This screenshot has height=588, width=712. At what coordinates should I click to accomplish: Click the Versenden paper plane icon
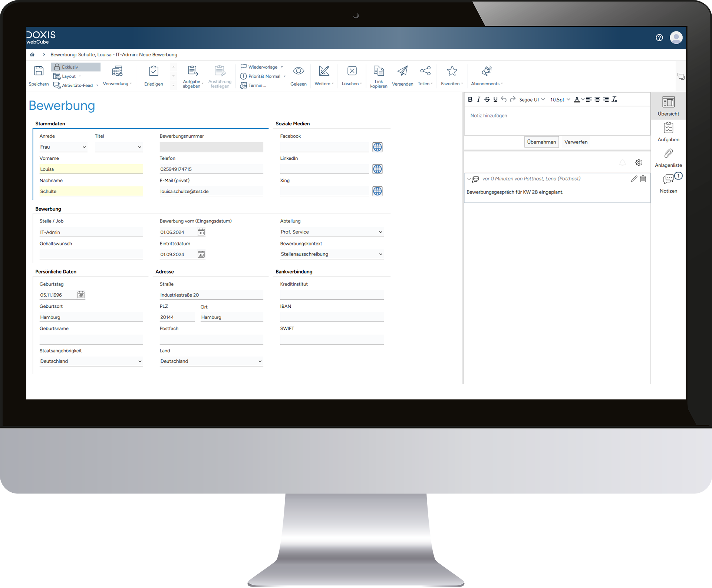click(402, 71)
